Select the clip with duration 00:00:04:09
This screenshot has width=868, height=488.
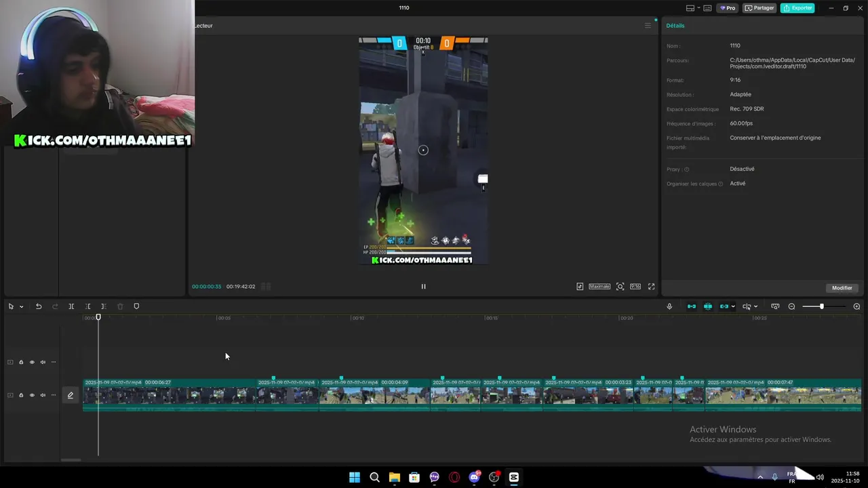point(374,395)
